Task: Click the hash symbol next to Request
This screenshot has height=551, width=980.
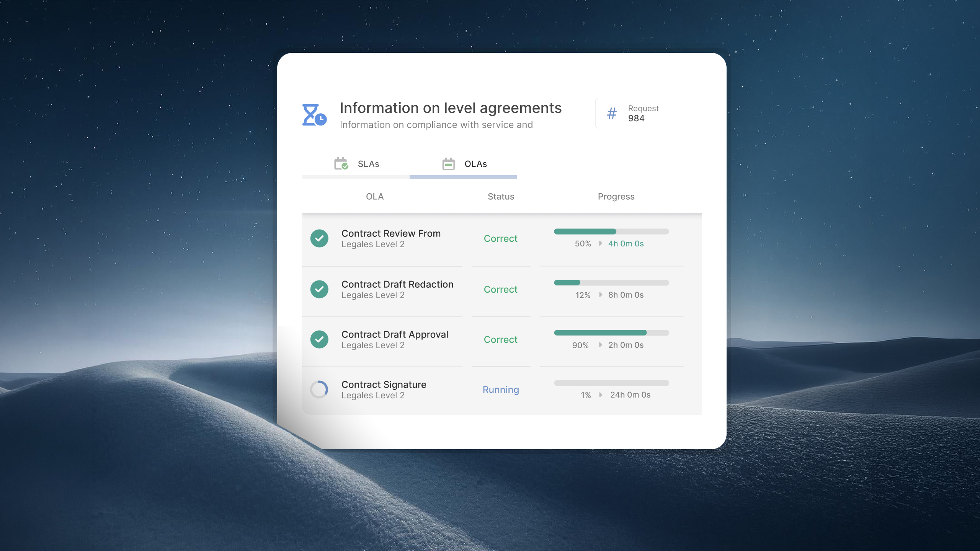Action: (612, 113)
